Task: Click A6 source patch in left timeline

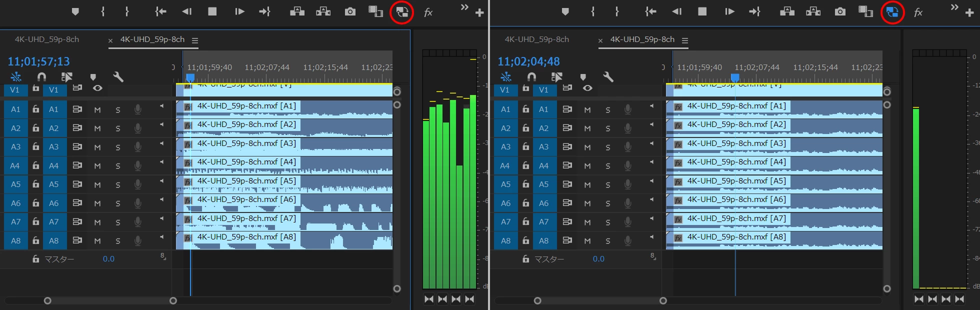Action: click(16, 203)
